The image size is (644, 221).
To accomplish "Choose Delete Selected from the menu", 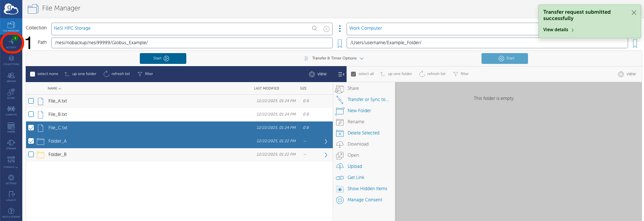I will (363, 133).
